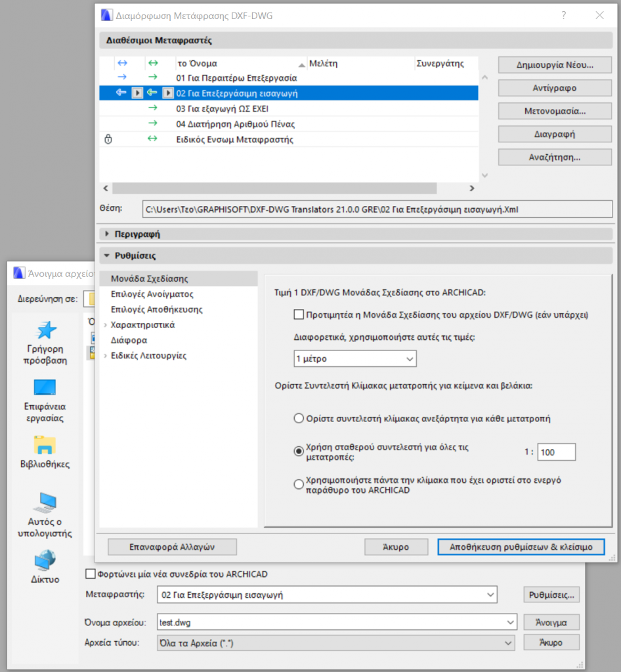Select Μονάδα Σχεδίασης settings page

click(x=179, y=278)
